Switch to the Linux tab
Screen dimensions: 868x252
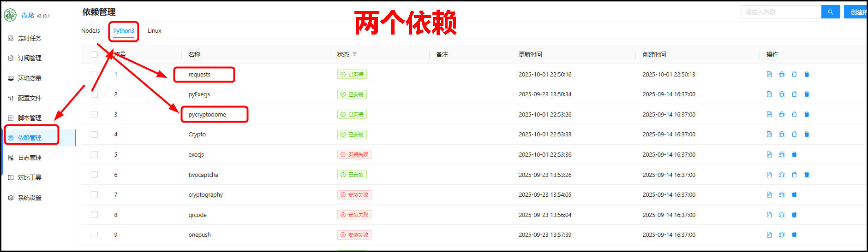[154, 31]
